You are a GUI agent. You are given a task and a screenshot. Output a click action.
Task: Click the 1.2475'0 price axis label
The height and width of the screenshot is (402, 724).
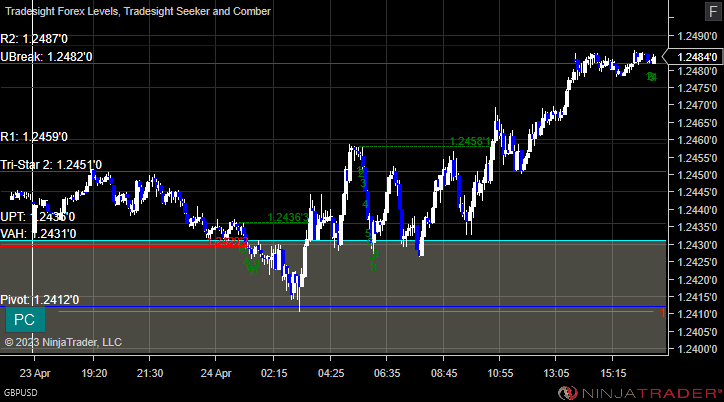697,88
